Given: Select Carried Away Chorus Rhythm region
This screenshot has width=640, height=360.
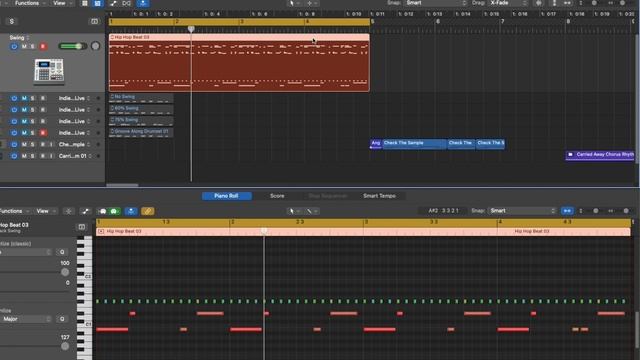Looking at the screenshot, I should [x=600, y=155].
